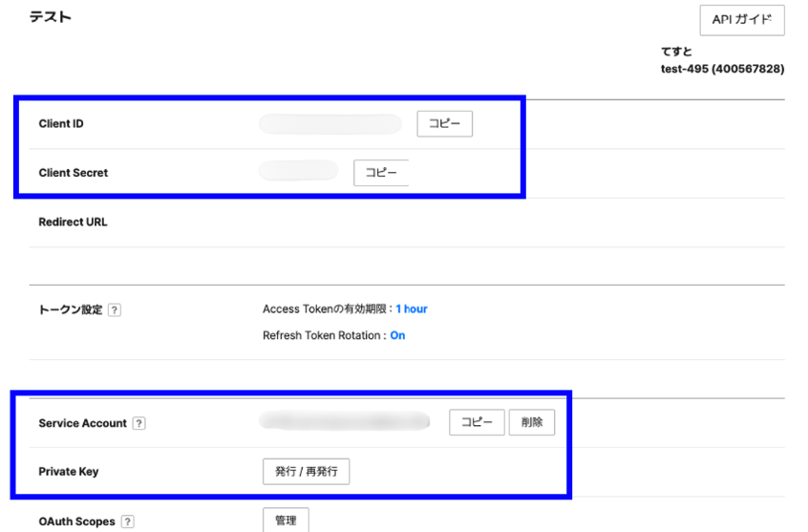Click the Redirect URL row label

(73, 222)
